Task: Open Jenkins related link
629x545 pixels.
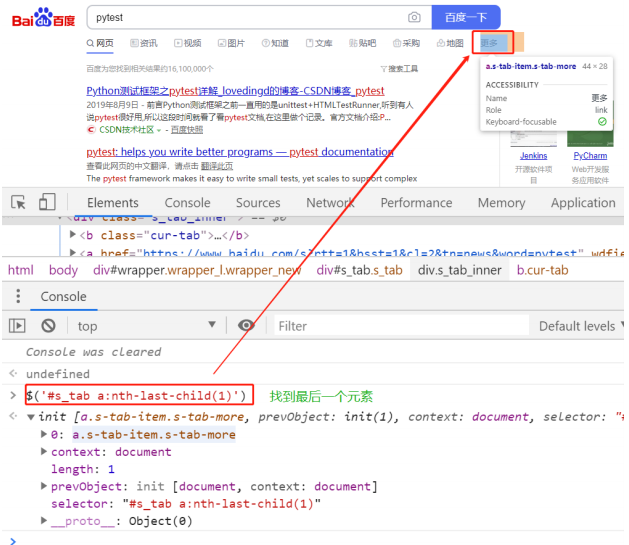Action: coord(534,156)
